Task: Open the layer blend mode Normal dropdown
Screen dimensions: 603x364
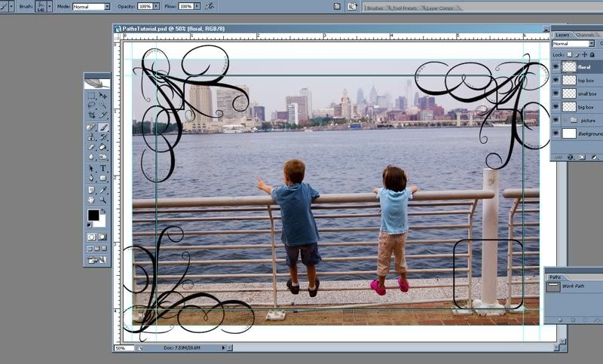Action: coord(573,44)
